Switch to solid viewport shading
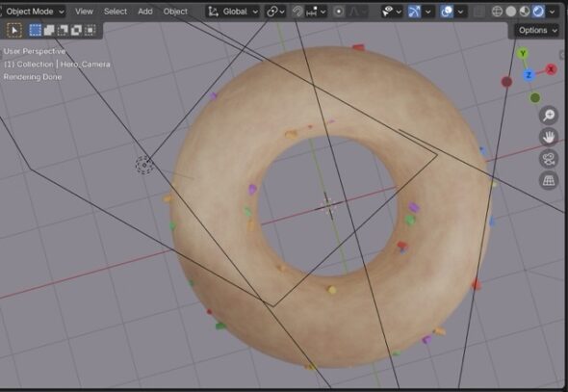Screen dimensions: 568x392 click(511, 12)
